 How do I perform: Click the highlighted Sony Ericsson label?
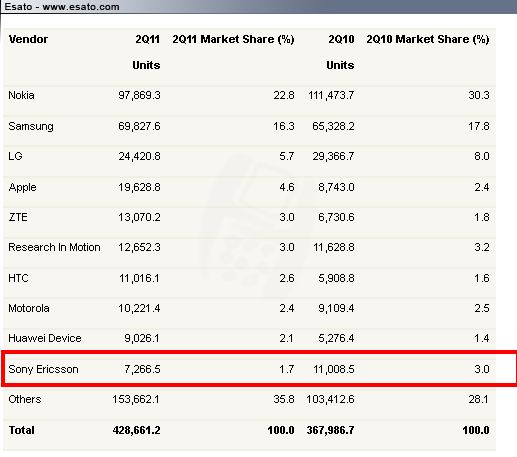coord(43,369)
